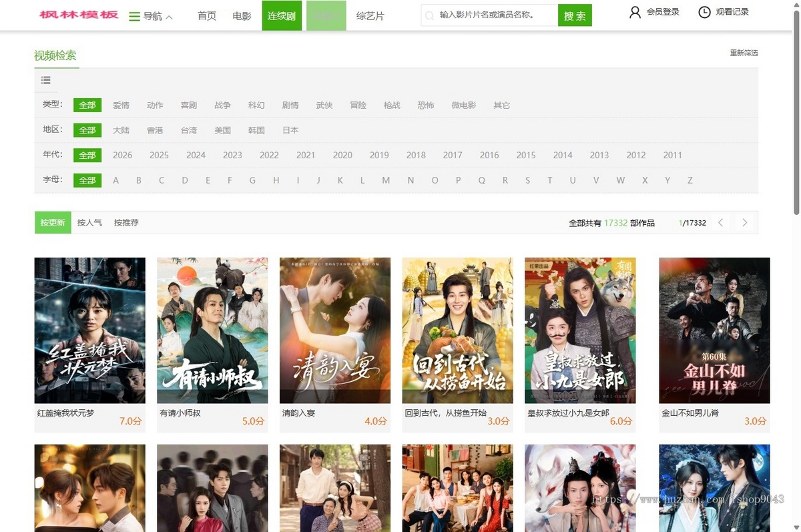
Task: Filter by type 爱情
Action: [121, 105]
